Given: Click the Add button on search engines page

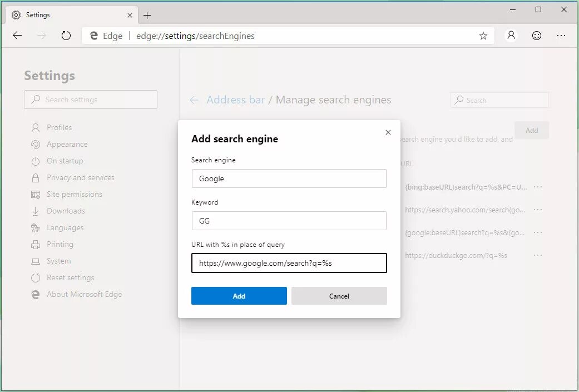Looking at the screenshot, I should pos(532,130).
